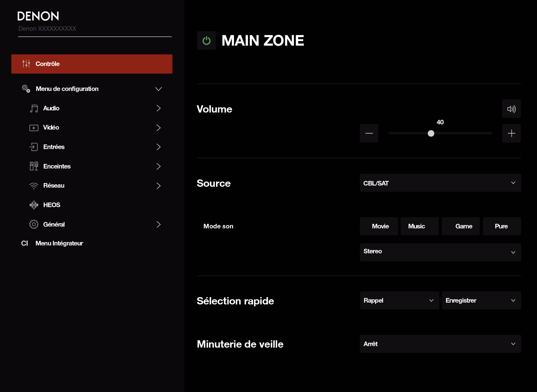The image size is (537, 392).
Task: Click the Audio music note icon
Action: 34,109
